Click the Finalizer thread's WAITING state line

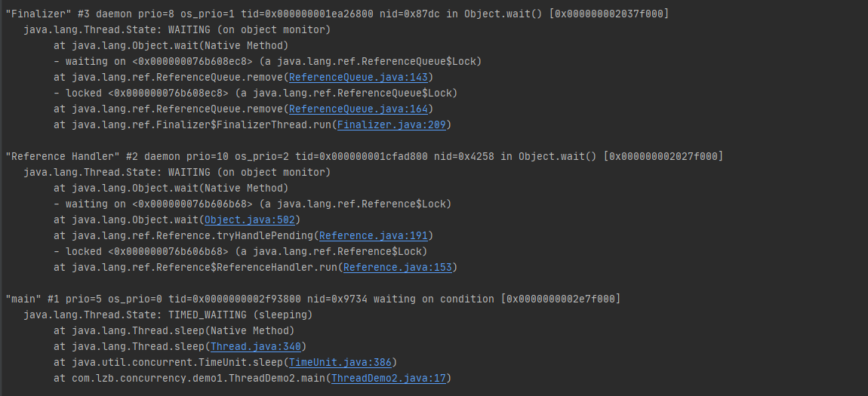point(177,30)
